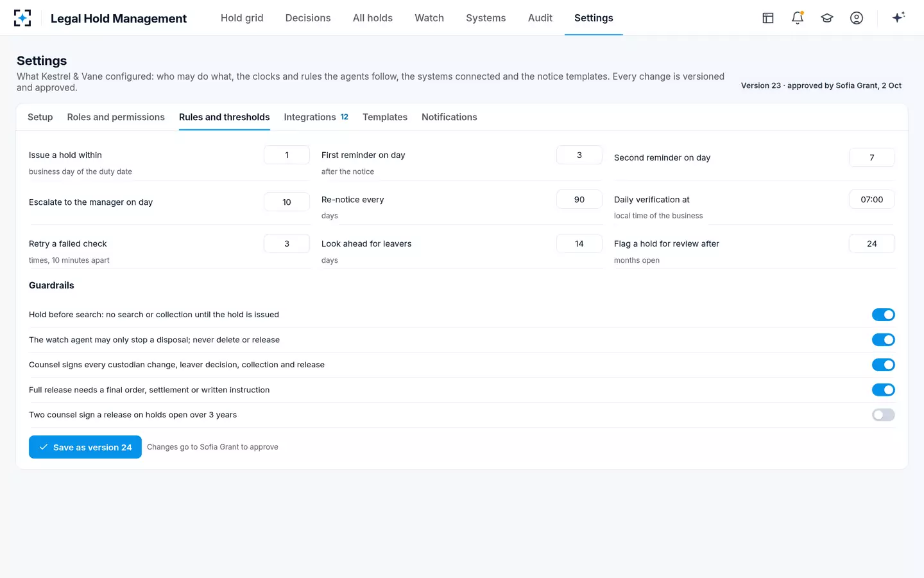Screen dimensions: 924x578
Task: Open the user account profile icon
Action: [x=857, y=18]
